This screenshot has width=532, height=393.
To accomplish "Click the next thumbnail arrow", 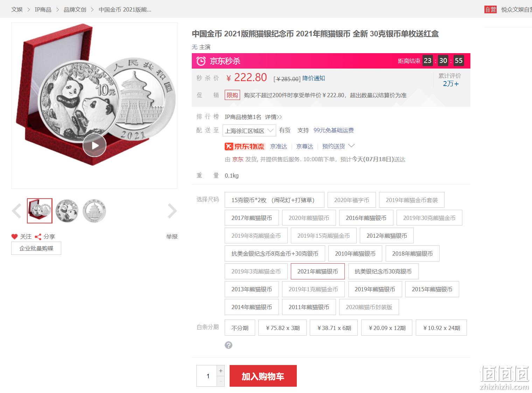I will [172, 211].
